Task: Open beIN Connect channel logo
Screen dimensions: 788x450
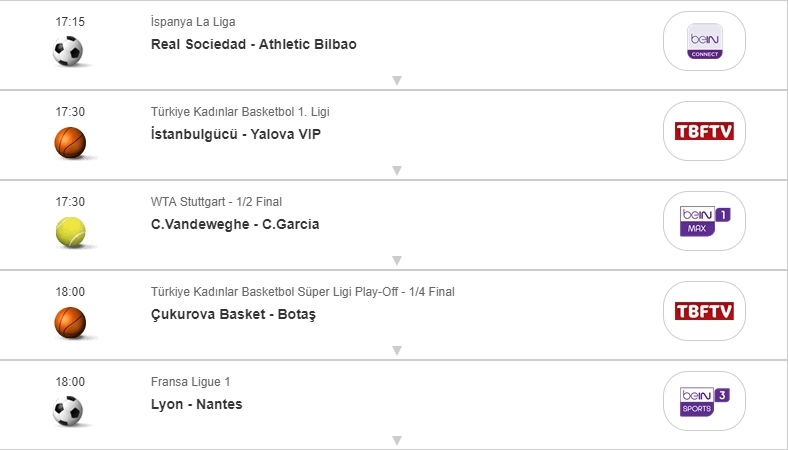Action: click(704, 41)
